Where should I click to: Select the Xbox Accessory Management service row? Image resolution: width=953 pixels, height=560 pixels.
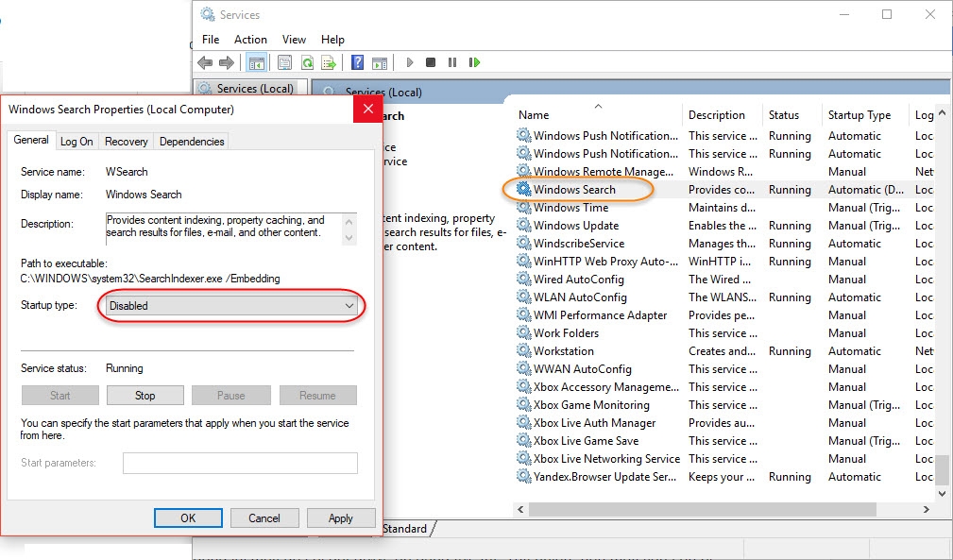pos(723,386)
